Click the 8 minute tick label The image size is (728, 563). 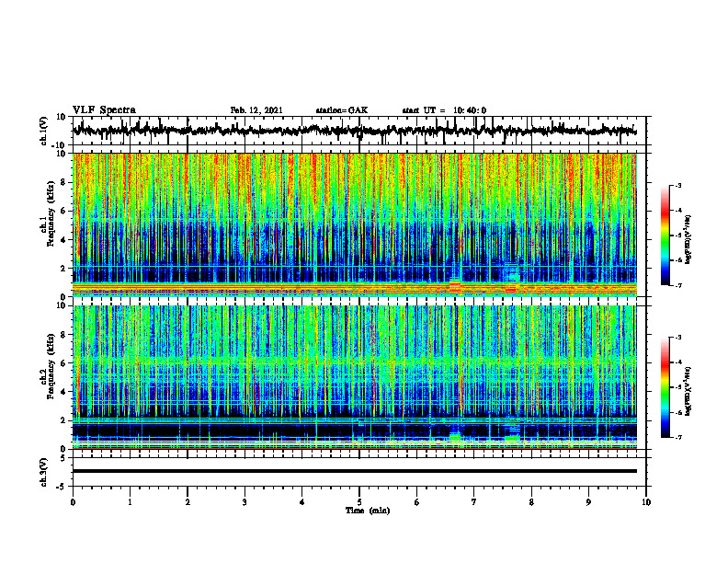click(531, 502)
